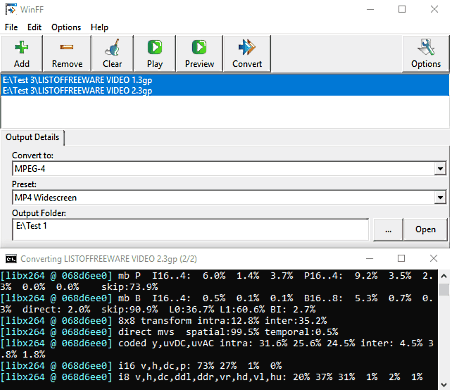Viewport: 450px width, 390px height.
Task: Play the selected video
Action: [155, 54]
